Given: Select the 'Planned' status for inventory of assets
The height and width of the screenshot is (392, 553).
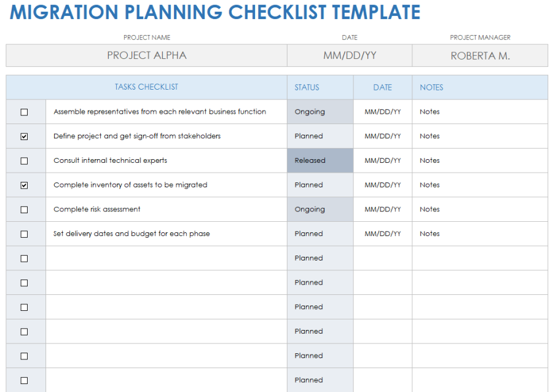Looking at the screenshot, I should pyautogui.click(x=320, y=185).
